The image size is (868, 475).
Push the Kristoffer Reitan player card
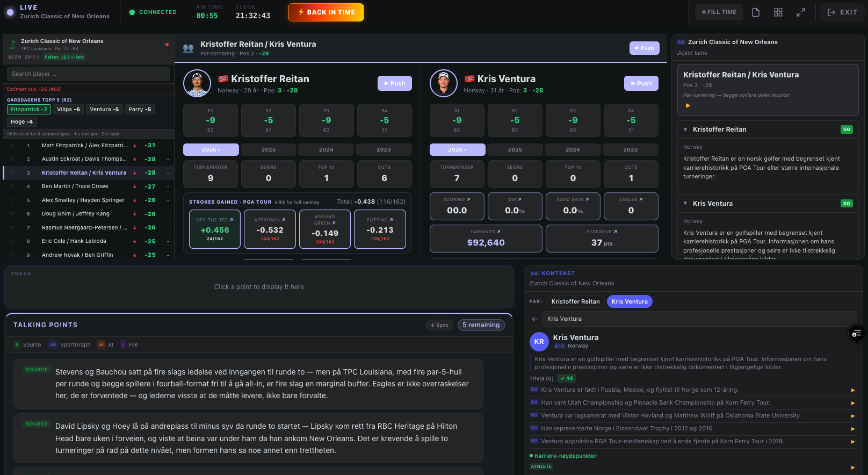click(x=395, y=83)
